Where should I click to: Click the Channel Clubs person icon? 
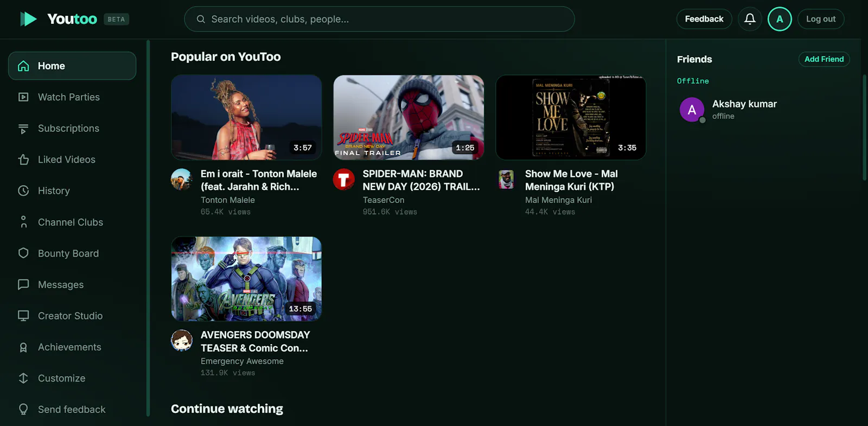(x=23, y=222)
